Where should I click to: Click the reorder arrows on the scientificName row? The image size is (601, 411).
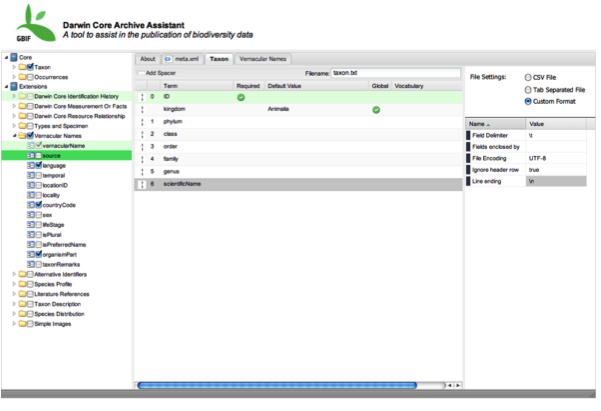click(x=141, y=184)
